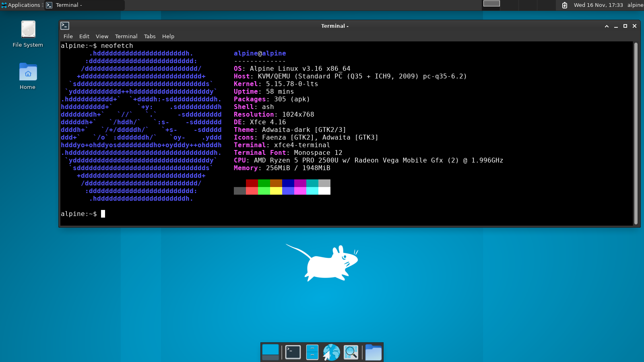Open the Tabs menu in Terminal

coord(150,36)
